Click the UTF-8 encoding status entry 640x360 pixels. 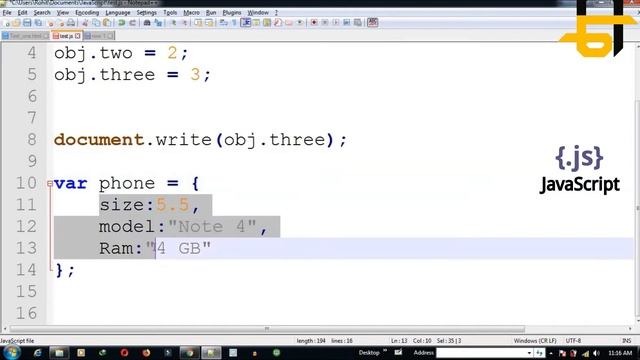coord(573,340)
